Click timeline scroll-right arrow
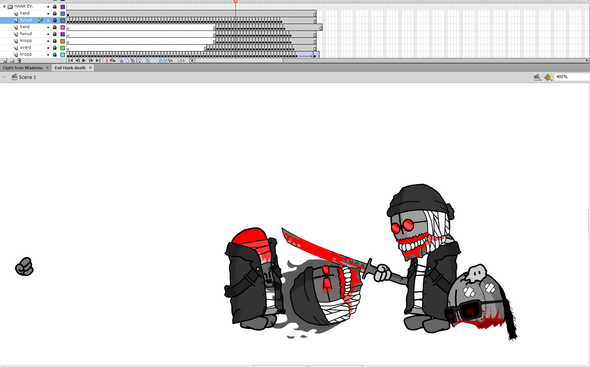 pyautogui.click(x=587, y=60)
